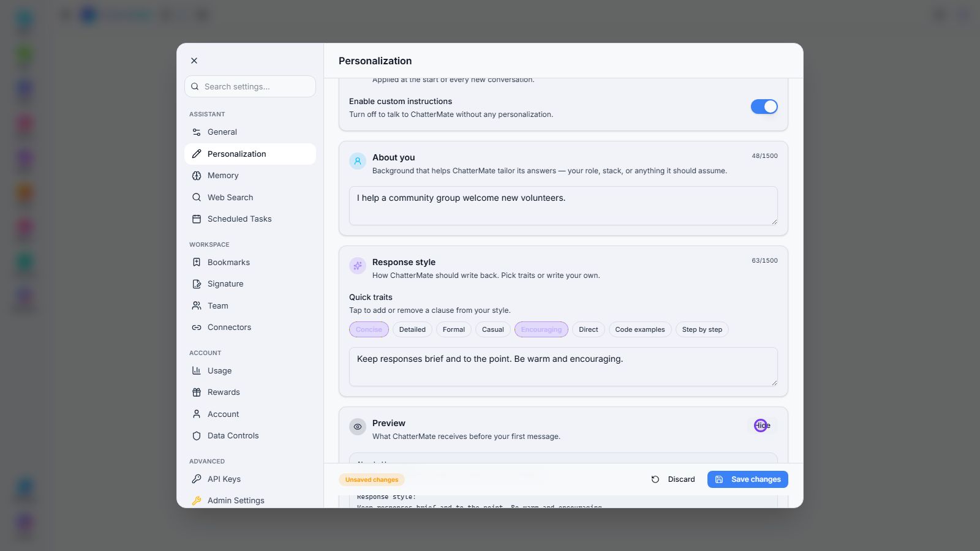
Task: Click the Signature icon in sidebar
Action: point(197,284)
